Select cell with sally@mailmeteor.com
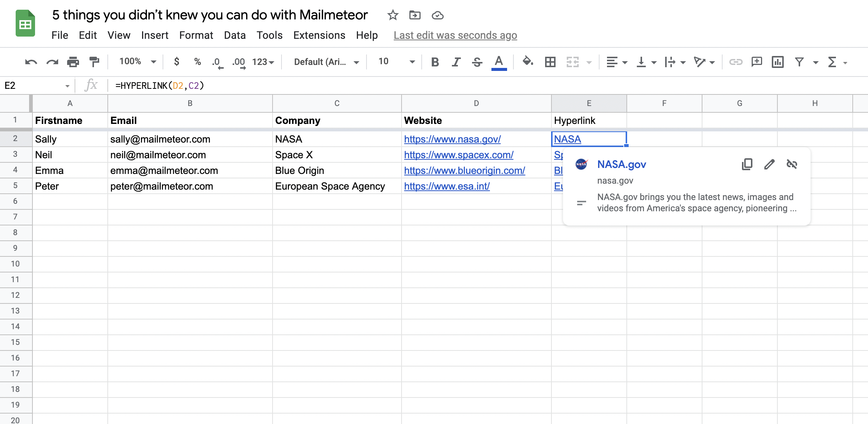The height and width of the screenshot is (424, 868). 190,139
